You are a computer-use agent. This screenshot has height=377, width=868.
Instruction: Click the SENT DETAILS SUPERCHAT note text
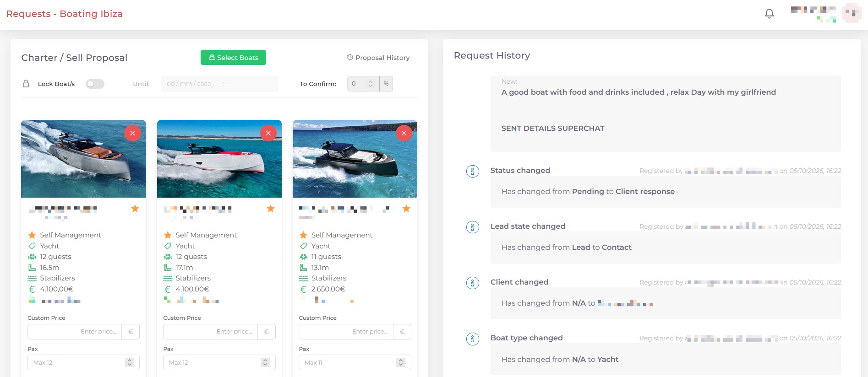point(553,129)
